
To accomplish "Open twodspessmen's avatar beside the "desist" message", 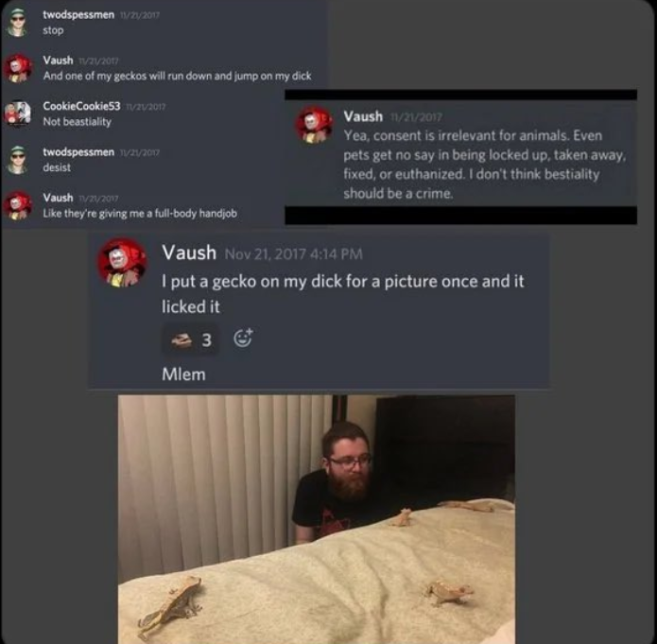I will coord(18,160).
